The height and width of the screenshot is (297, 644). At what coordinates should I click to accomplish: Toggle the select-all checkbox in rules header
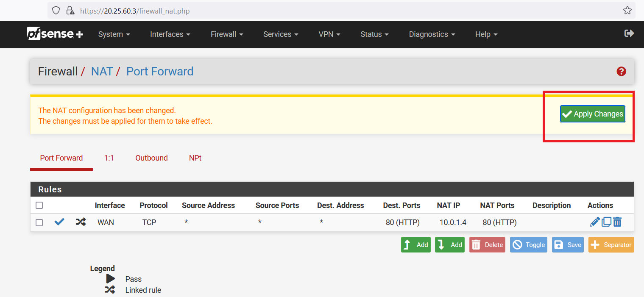39,205
